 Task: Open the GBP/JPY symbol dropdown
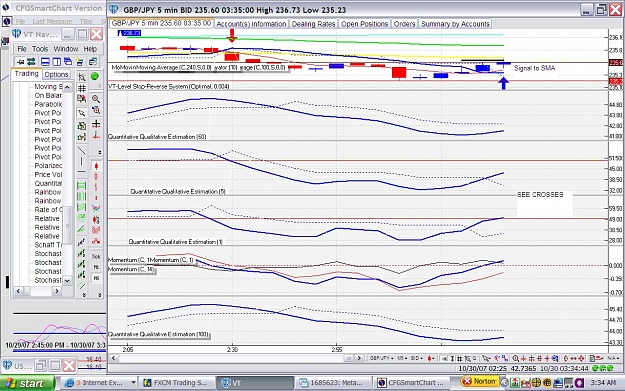(381, 358)
